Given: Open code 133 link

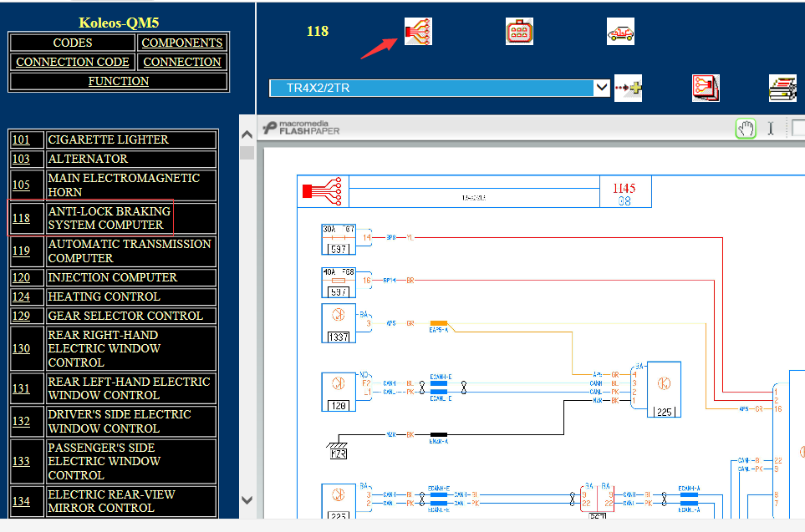Looking at the screenshot, I should tap(21, 461).
